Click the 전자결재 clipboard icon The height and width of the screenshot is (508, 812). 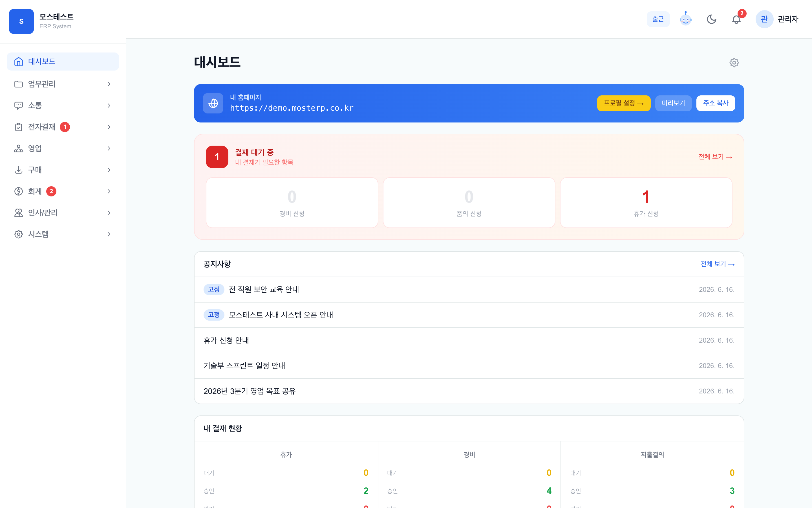(x=18, y=127)
